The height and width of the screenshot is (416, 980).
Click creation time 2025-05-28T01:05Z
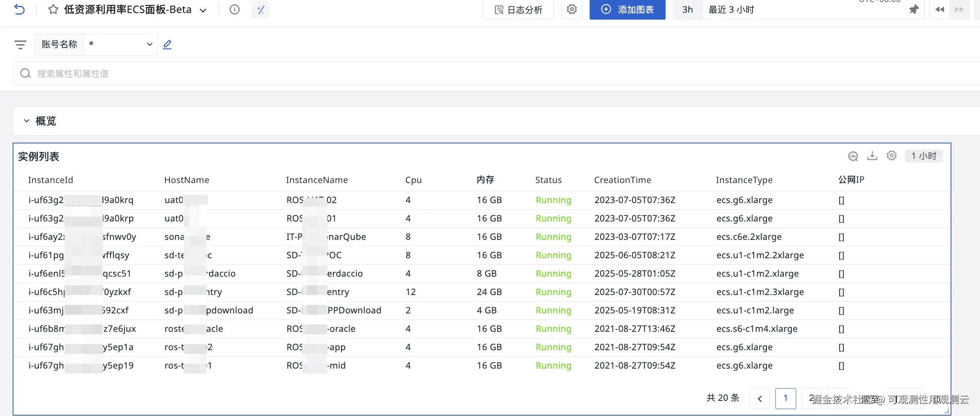coord(635,274)
